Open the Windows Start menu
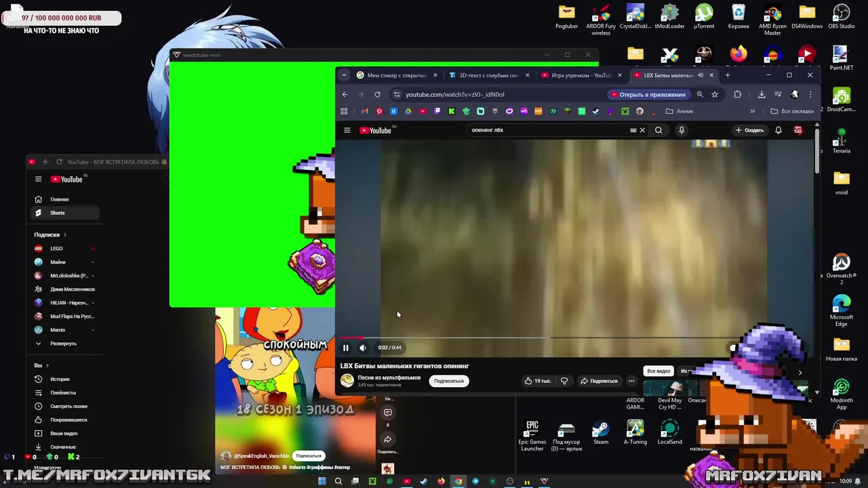The height and width of the screenshot is (488, 868). [321, 481]
